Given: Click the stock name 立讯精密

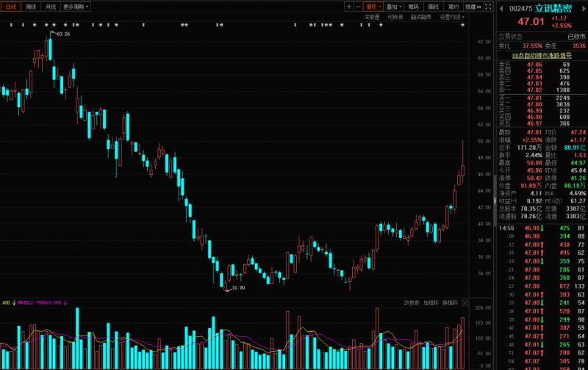Looking at the screenshot, I should pos(553,9).
